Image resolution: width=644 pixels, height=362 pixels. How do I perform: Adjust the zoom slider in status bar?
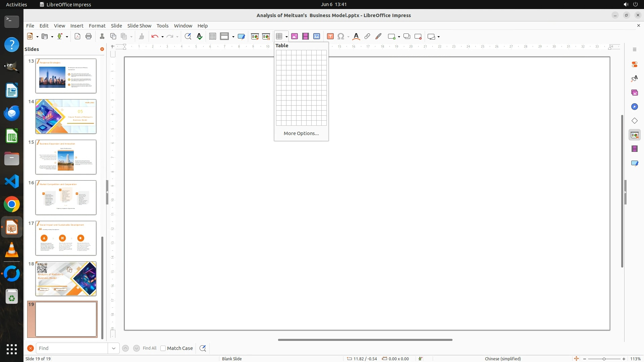[604, 359]
